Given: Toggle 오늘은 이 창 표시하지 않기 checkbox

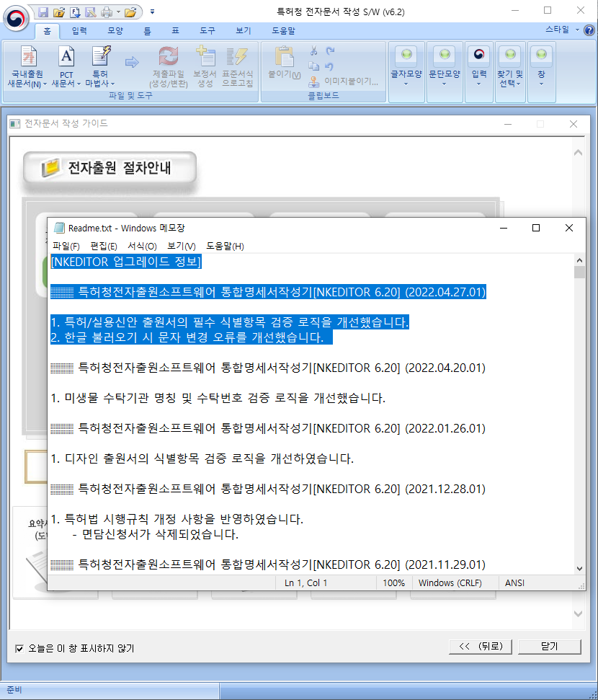Looking at the screenshot, I should coord(19,648).
